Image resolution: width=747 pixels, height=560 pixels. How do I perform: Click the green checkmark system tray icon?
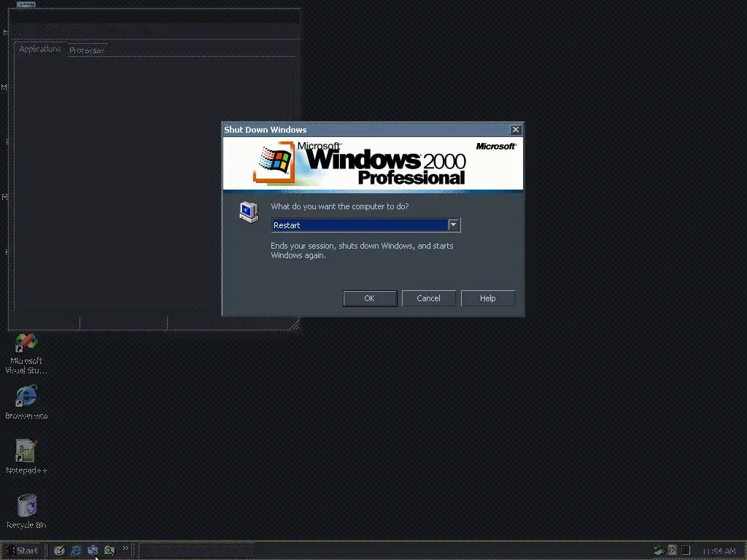[659, 551]
